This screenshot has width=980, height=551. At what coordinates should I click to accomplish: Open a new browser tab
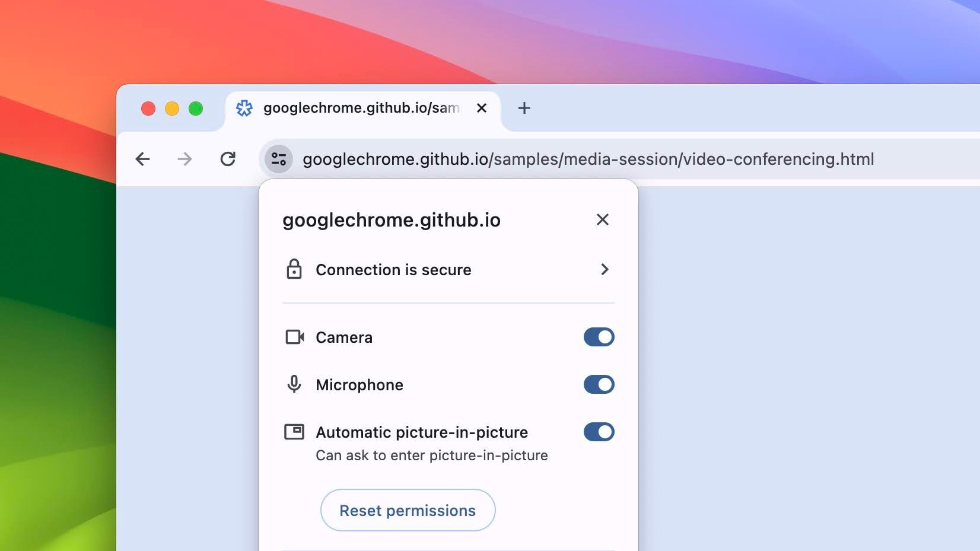pos(524,108)
